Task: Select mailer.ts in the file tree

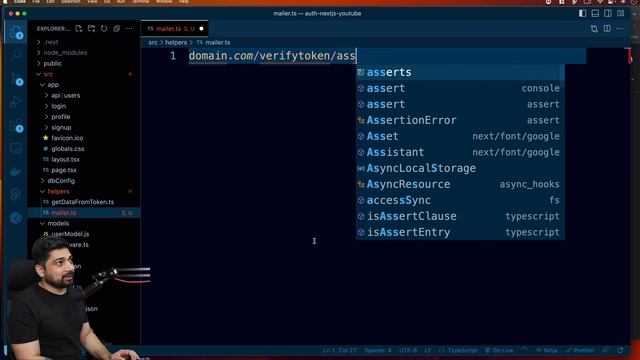Action: point(84,213)
